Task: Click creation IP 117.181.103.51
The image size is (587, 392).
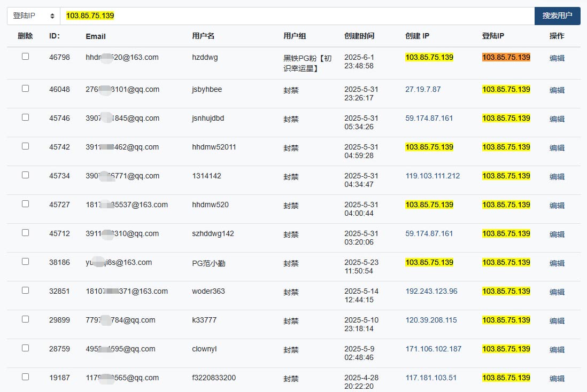Action: (x=431, y=378)
